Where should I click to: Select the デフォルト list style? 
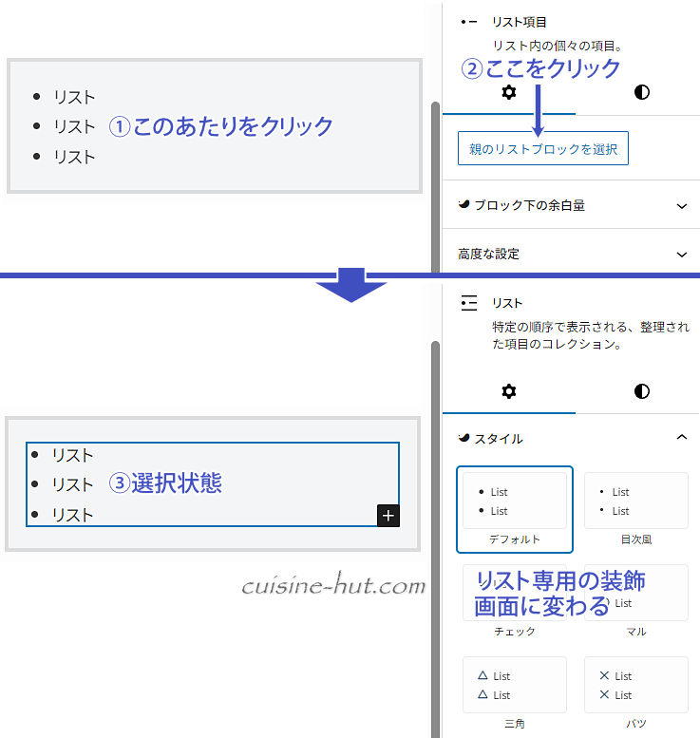[x=515, y=509]
